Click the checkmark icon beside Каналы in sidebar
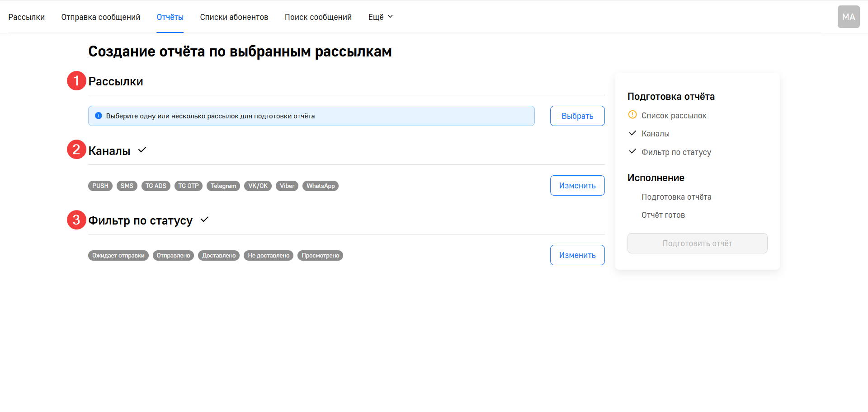Image resolution: width=868 pixels, height=412 pixels. click(x=632, y=133)
